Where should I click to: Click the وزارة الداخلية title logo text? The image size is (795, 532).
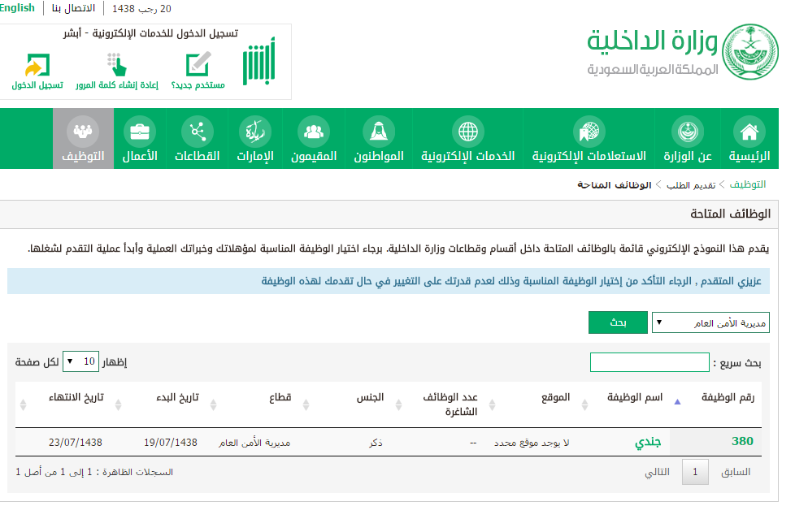click(x=653, y=41)
